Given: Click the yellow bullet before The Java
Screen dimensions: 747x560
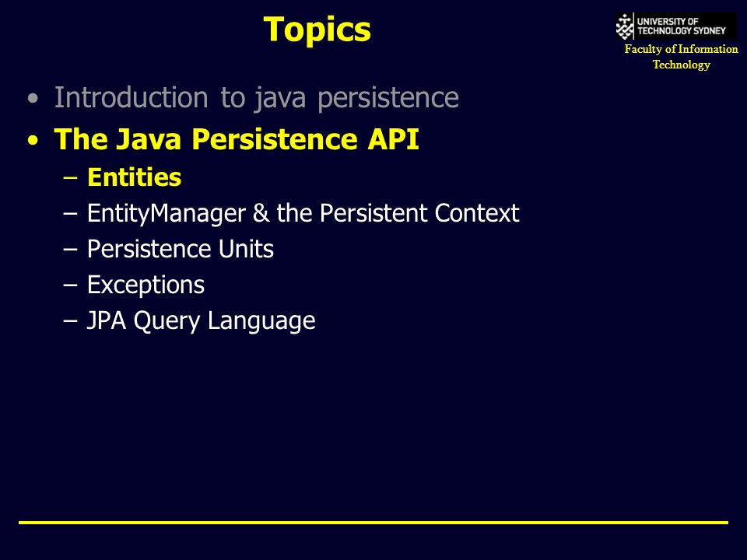Looking at the screenshot, I should pyautogui.click(x=33, y=141).
